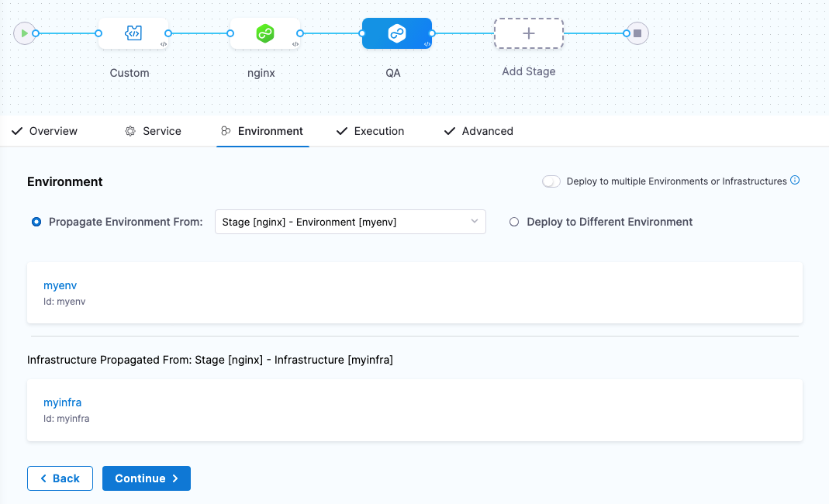The image size is (829, 504).
Task: Click the Add Stage plus icon
Action: click(x=529, y=33)
